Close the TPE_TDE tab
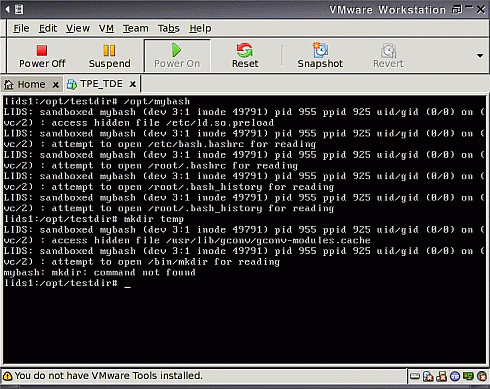 [x=133, y=84]
